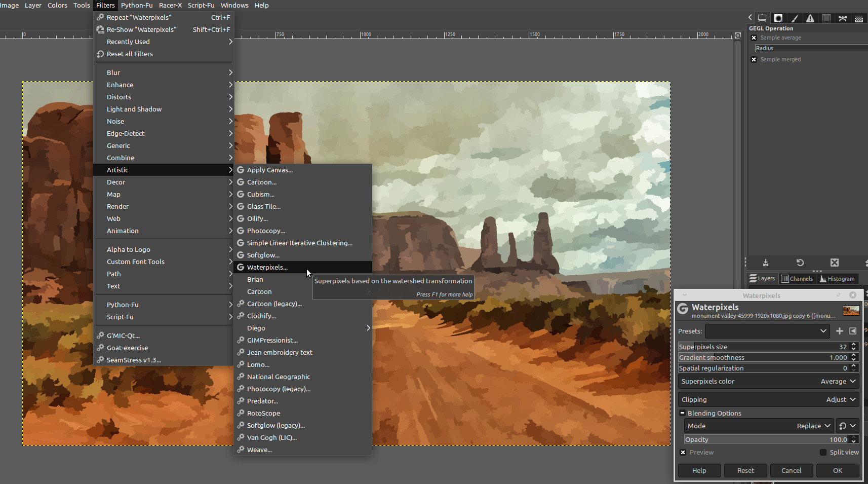Switch to the Channels tab
The width and height of the screenshot is (868, 484).
[x=797, y=278]
